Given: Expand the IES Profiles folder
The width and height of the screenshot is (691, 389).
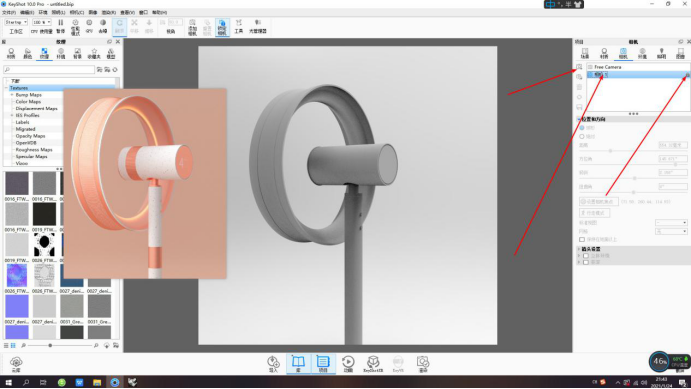Looking at the screenshot, I should point(12,115).
